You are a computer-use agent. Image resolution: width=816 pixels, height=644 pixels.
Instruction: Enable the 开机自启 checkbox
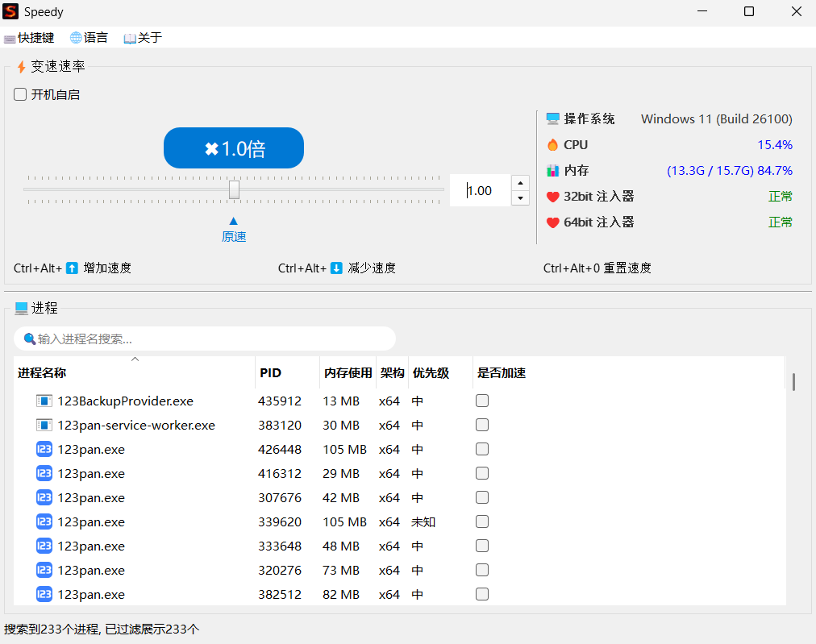point(19,94)
